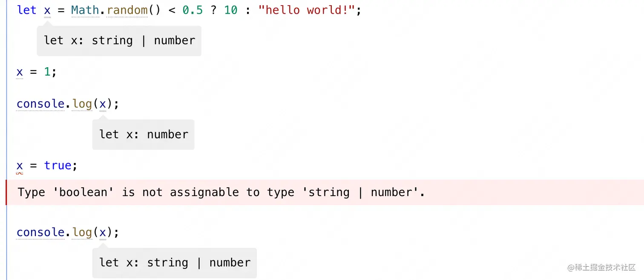The height and width of the screenshot is (280, 644).
Task: Click the "Type 'boolean' is not assignable" error message
Action: click(221, 192)
